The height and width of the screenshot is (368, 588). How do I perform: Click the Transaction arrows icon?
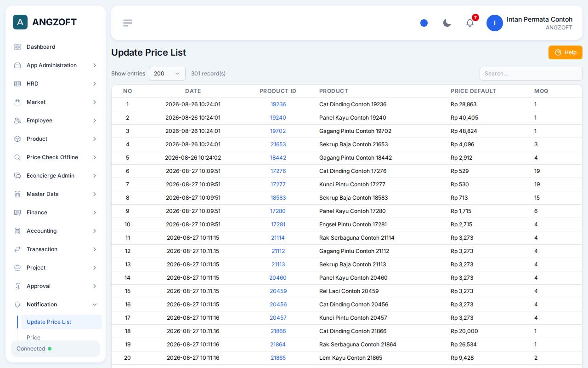(17, 249)
